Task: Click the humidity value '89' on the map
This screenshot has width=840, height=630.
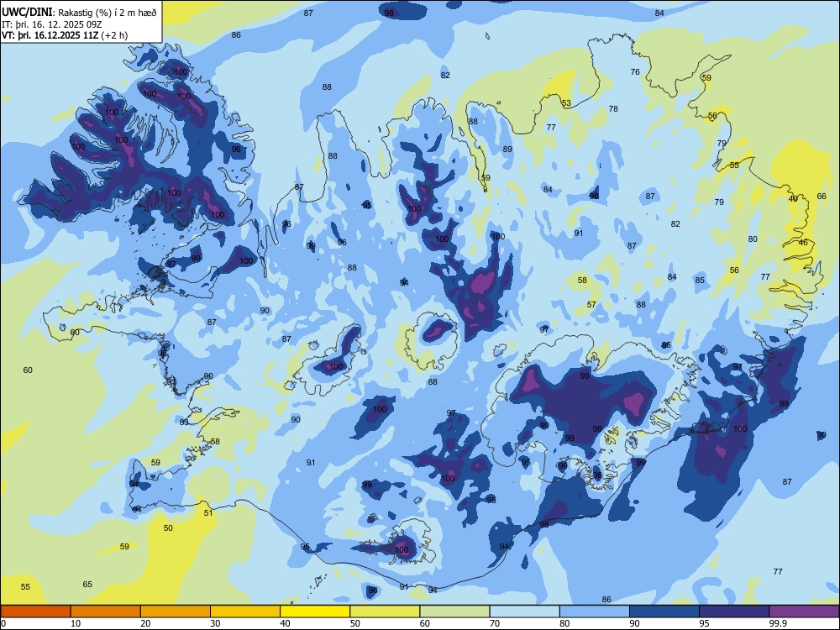Action: click(x=507, y=149)
